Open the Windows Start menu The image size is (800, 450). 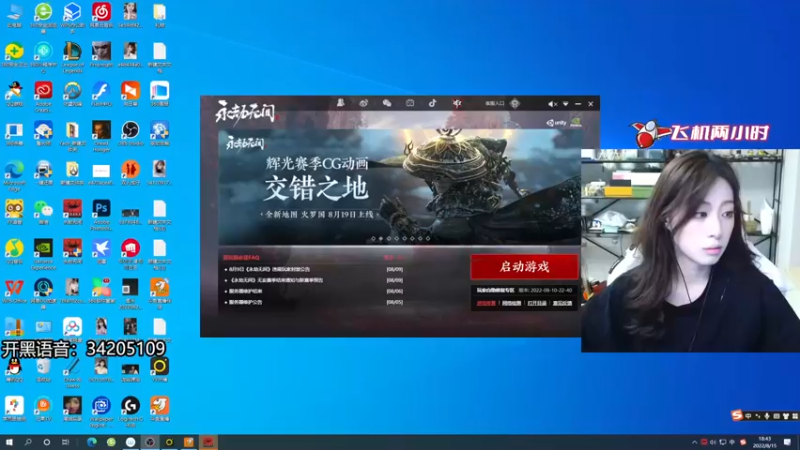[x=9, y=442]
